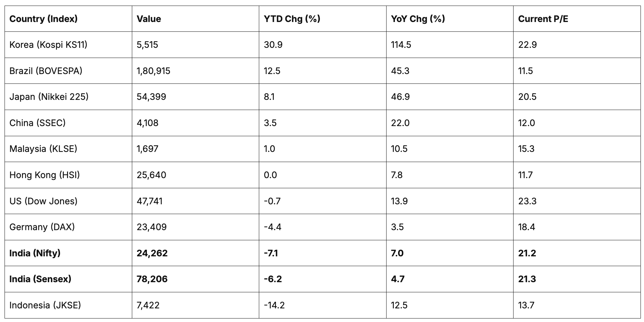Image resolution: width=644 pixels, height=322 pixels.
Task: Select the US (Dow Jones) cell
Action: [43, 201]
